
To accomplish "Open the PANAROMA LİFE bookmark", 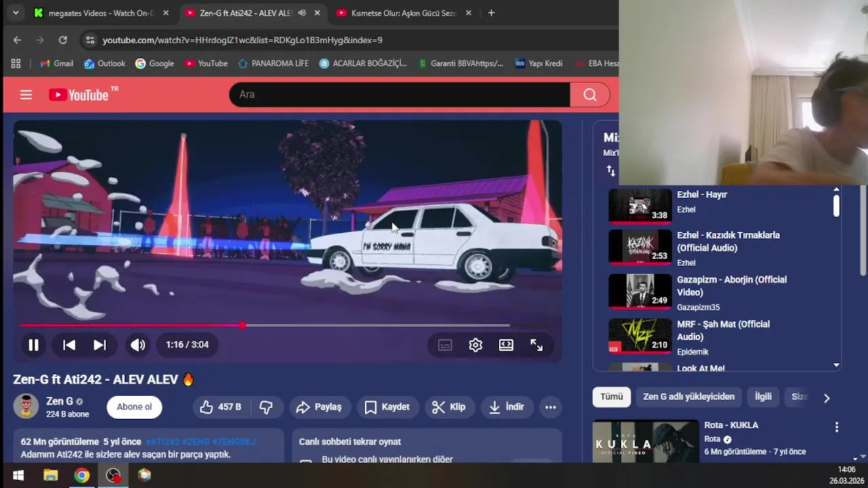I will tap(273, 64).
